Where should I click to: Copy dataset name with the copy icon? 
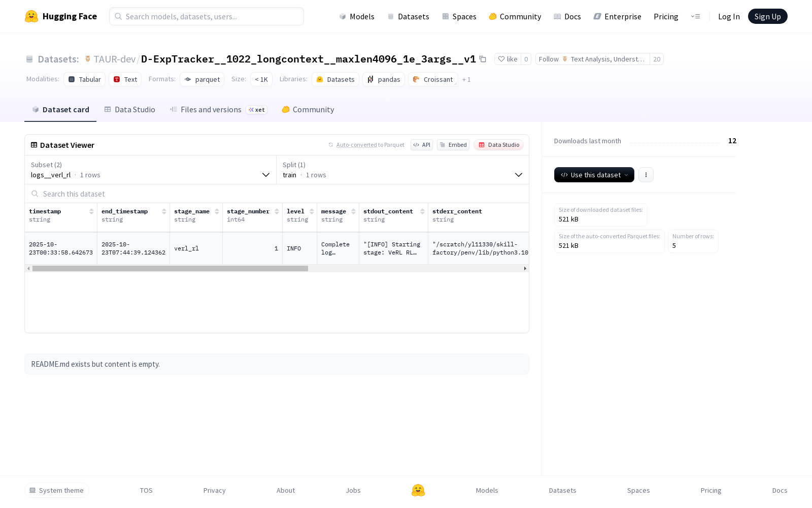coord(483,59)
